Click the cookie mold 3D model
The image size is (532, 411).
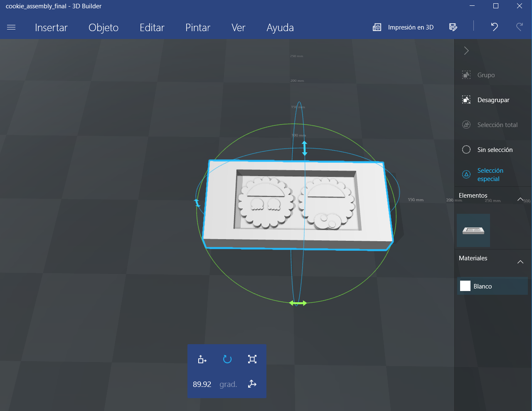[297, 205]
